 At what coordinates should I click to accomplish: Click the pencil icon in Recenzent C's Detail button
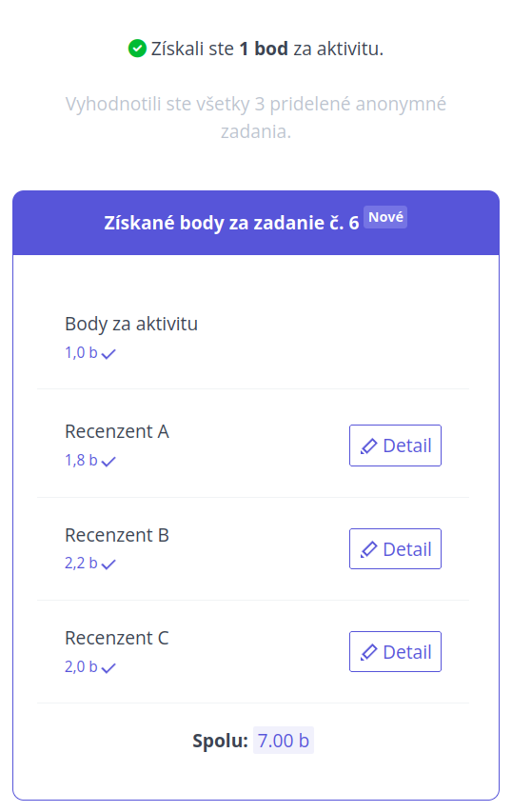pyautogui.click(x=368, y=652)
